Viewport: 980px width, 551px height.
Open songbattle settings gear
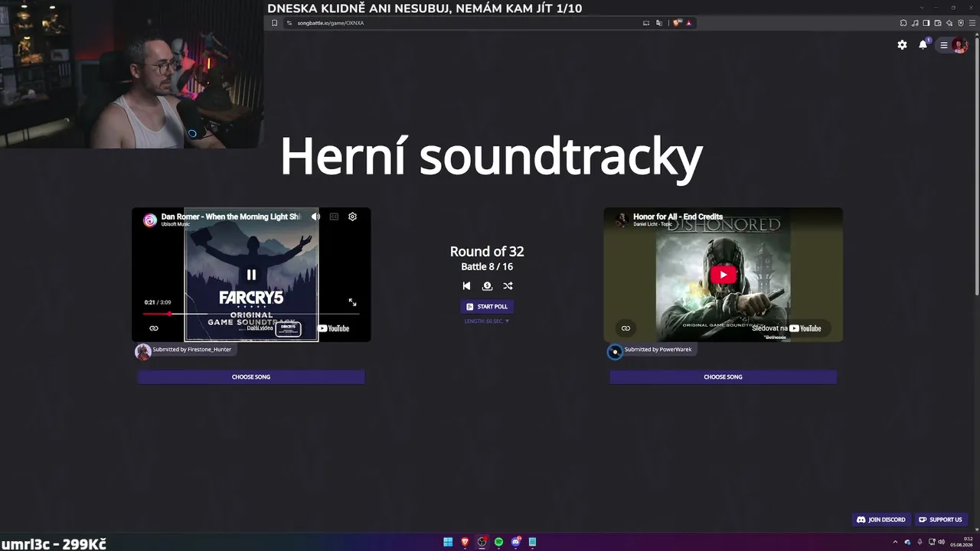(902, 45)
